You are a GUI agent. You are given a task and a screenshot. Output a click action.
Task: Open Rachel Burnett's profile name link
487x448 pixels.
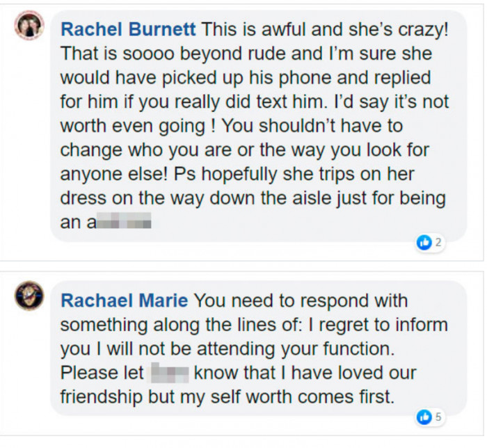click(x=130, y=29)
